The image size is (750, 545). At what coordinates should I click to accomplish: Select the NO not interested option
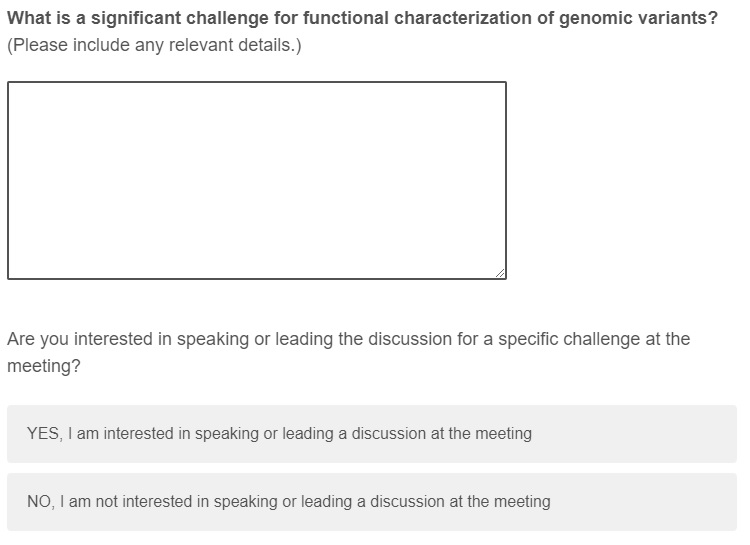tap(371, 502)
